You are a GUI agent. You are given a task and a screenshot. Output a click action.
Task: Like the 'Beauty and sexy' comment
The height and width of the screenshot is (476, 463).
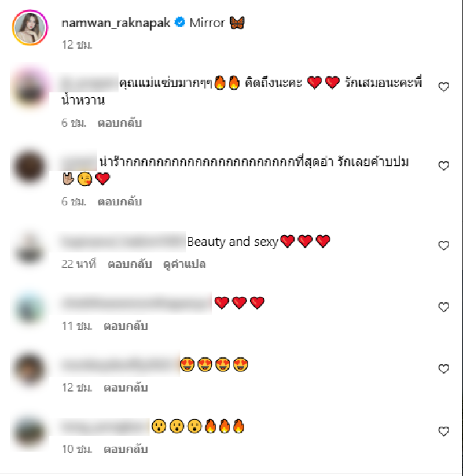click(443, 246)
